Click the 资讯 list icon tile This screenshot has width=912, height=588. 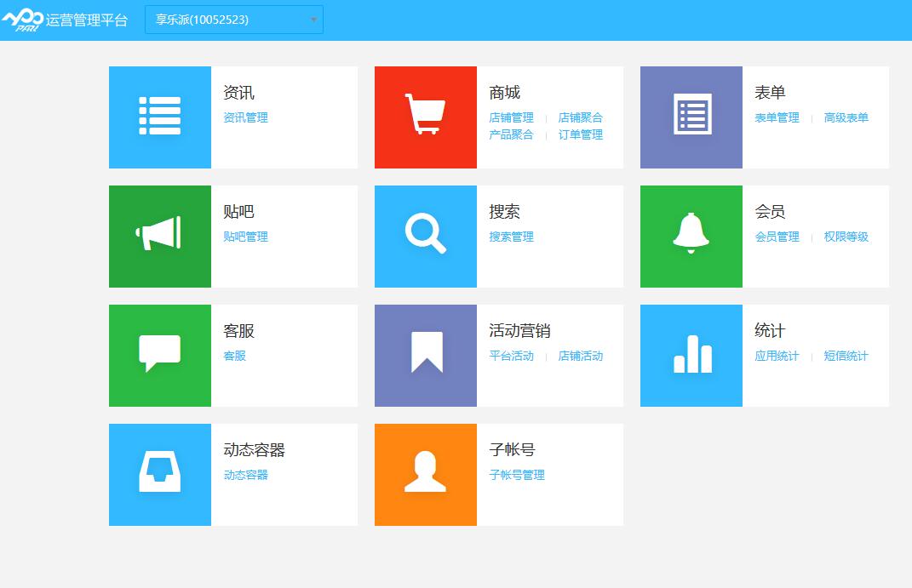coord(159,117)
